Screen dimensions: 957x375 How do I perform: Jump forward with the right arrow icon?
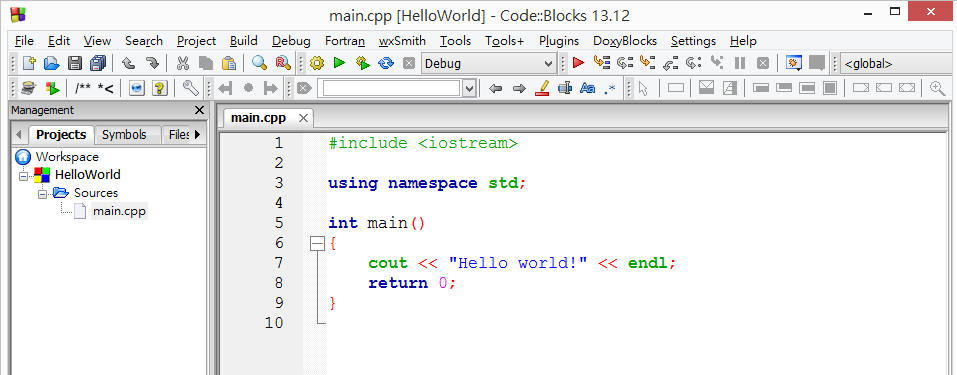[519, 89]
